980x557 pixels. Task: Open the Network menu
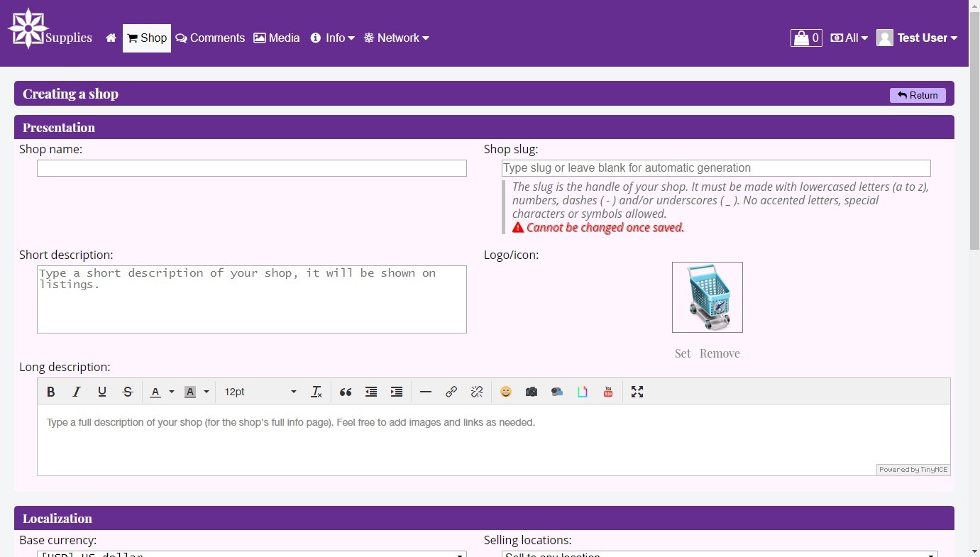(397, 38)
